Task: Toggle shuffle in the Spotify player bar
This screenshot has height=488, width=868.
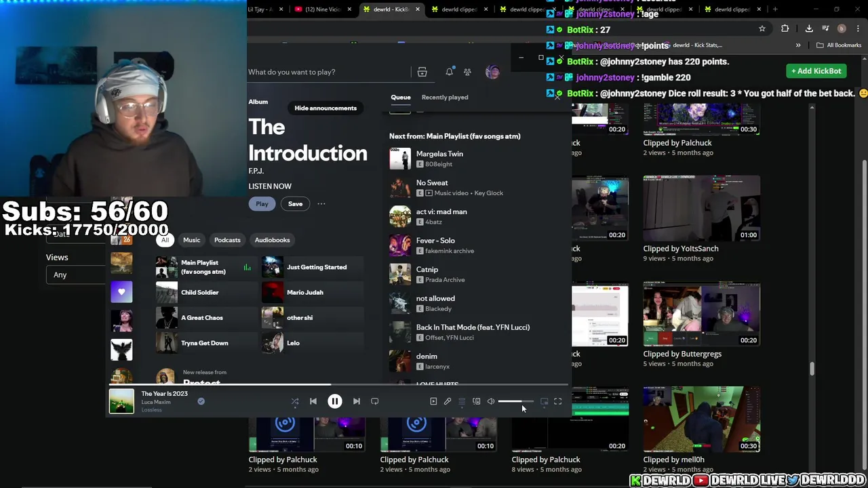Action: (x=295, y=401)
